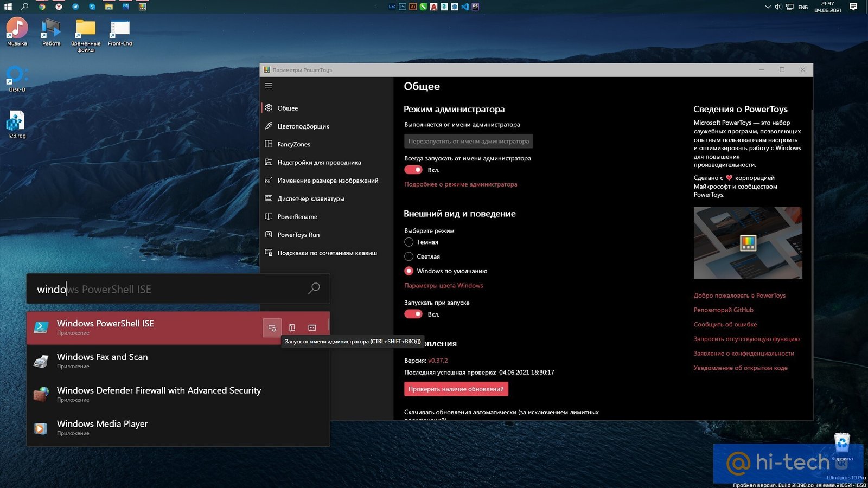Open the 'Репозиторий GitHub' link

click(723, 310)
